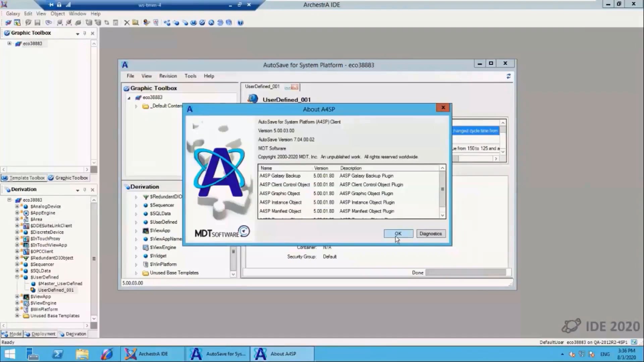Viewport: 644px width, 362px height.
Task: Open the Server Manager taskbar icon
Action: point(33,354)
